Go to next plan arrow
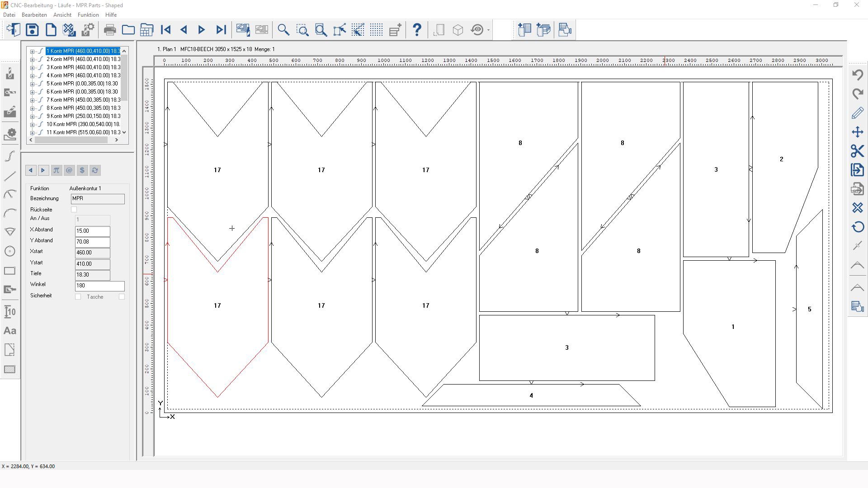868x488 pixels. pyautogui.click(x=202, y=30)
